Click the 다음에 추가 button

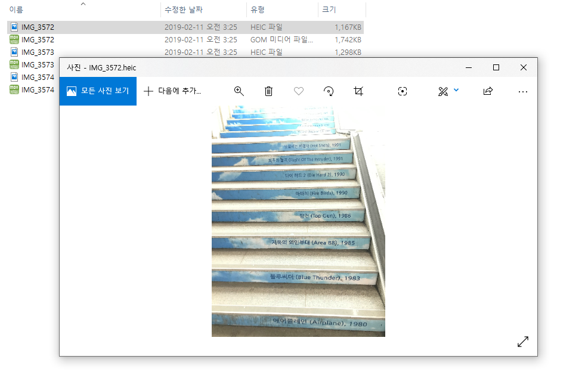coord(172,91)
